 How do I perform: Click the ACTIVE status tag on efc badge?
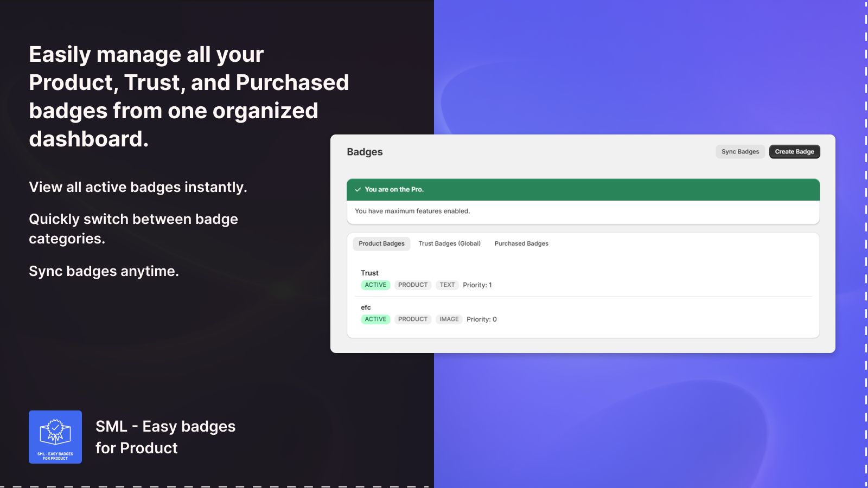click(x=375, y=319)
